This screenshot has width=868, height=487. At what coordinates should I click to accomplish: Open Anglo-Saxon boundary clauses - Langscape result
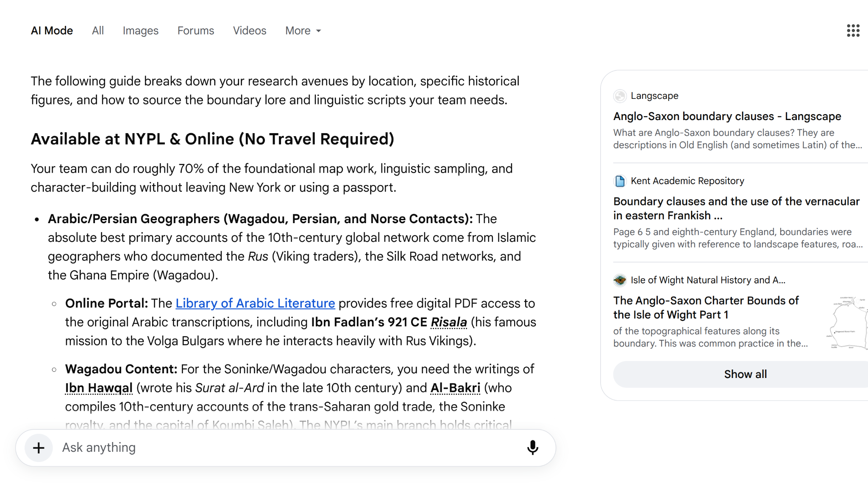click(727, 116)
